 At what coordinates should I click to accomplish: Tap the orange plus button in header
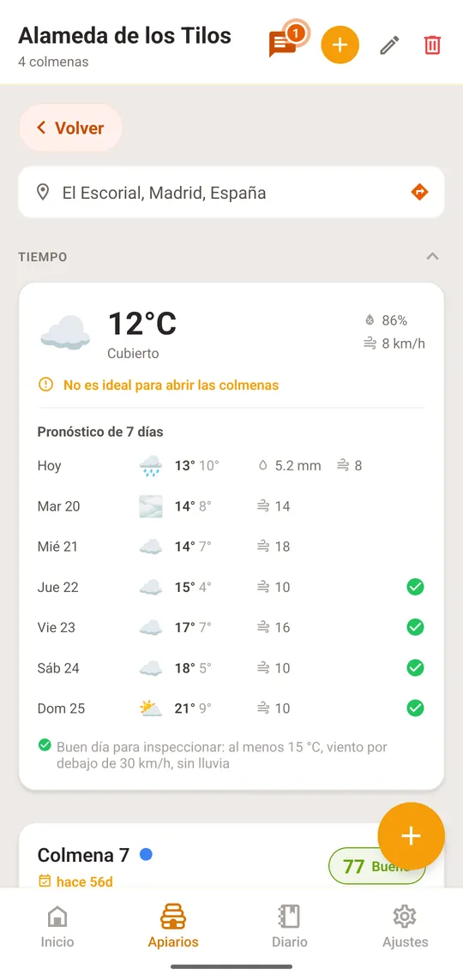(x=340, y=45)
